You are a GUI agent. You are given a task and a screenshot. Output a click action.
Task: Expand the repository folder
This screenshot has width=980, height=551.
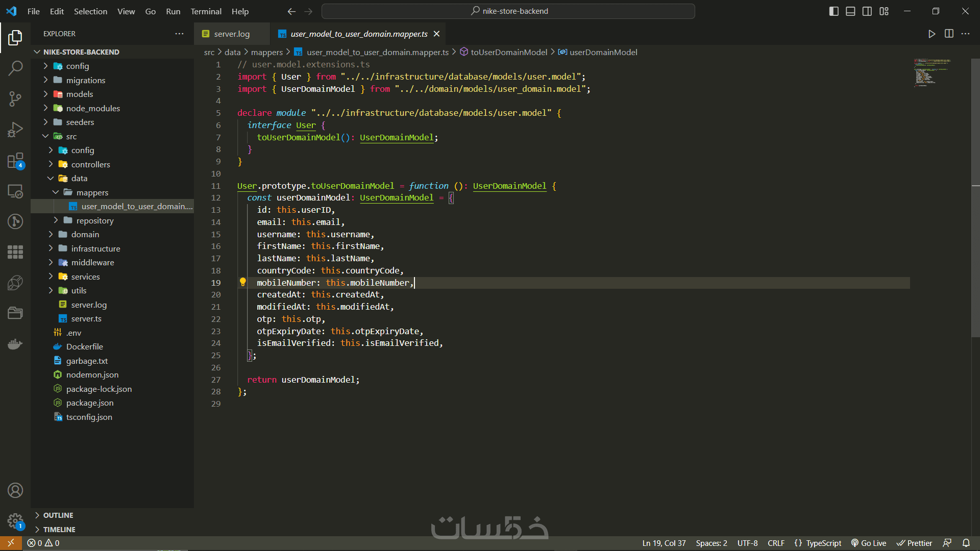pyautogui.click(x=95, y=220)
